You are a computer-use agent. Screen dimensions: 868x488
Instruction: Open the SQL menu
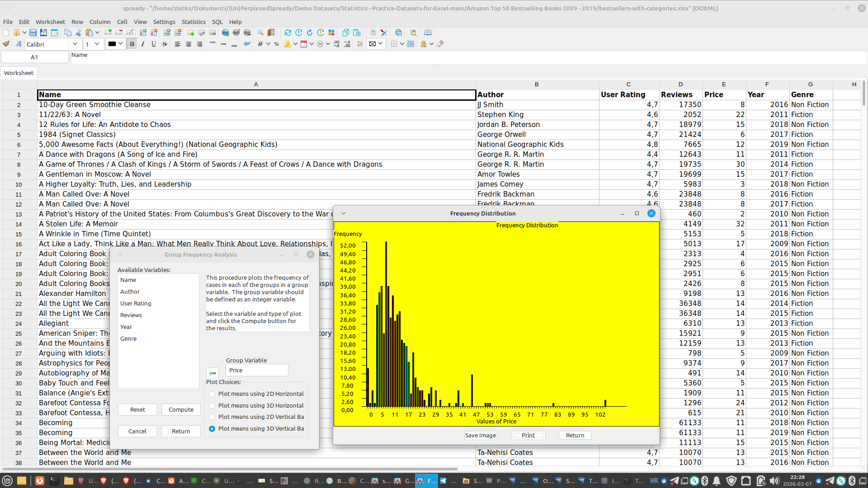[x=217, y=22]
